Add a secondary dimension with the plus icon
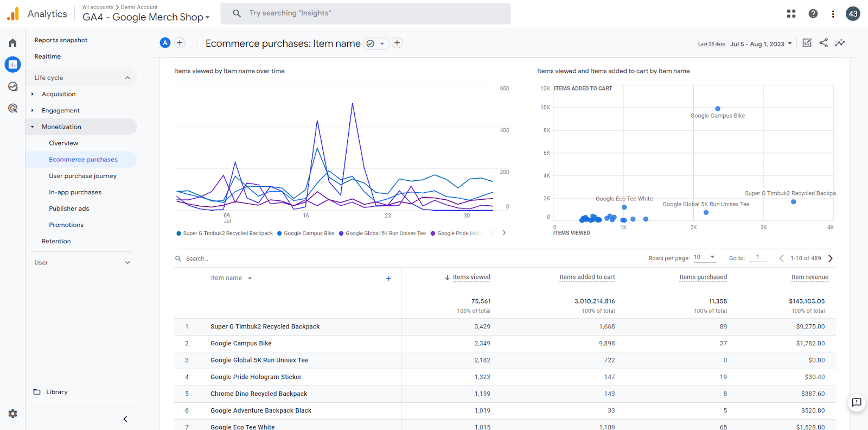Image resolution: width=868 pixels, height=430 pixels. [x=388, y=278]
